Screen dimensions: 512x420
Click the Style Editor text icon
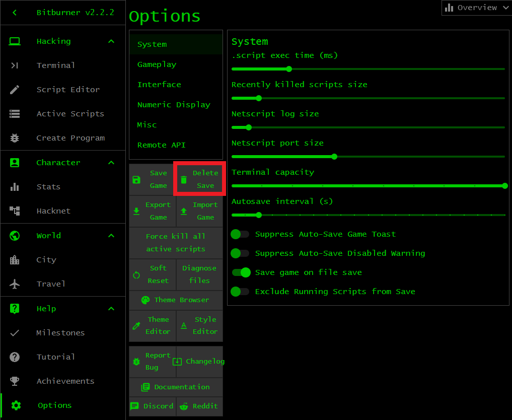click(x=184, y=326)
